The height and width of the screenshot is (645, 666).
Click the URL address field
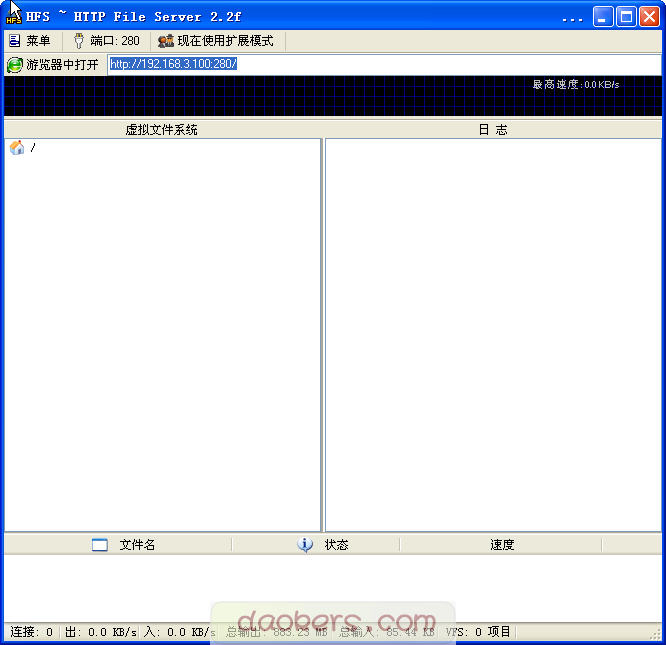point(384,65)
